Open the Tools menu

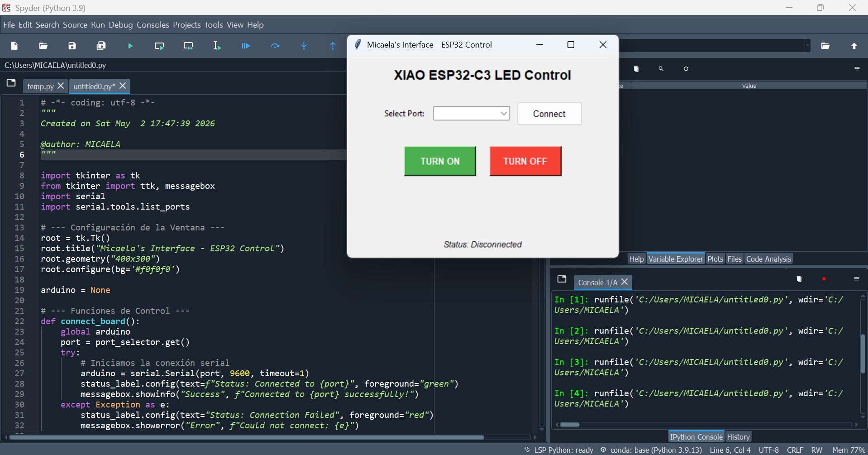coord(214,25)
